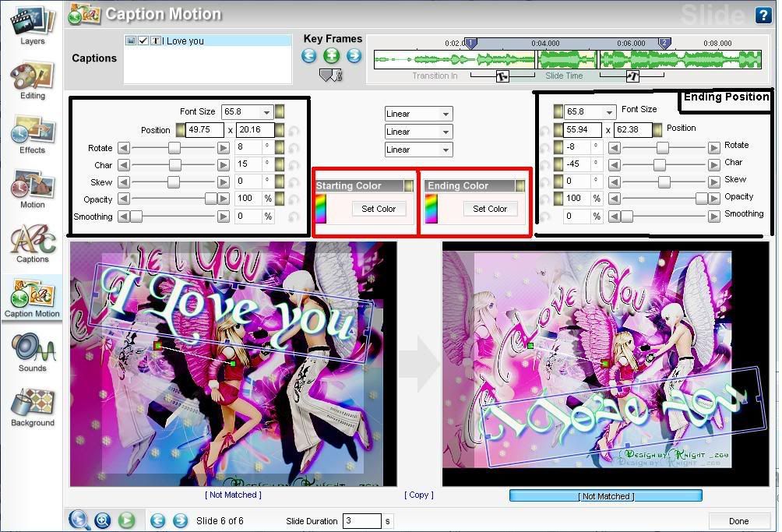Viewport: 782px width, 532px height.
Task: Click Not Matched under the left preview
Action: pos(233,495)
